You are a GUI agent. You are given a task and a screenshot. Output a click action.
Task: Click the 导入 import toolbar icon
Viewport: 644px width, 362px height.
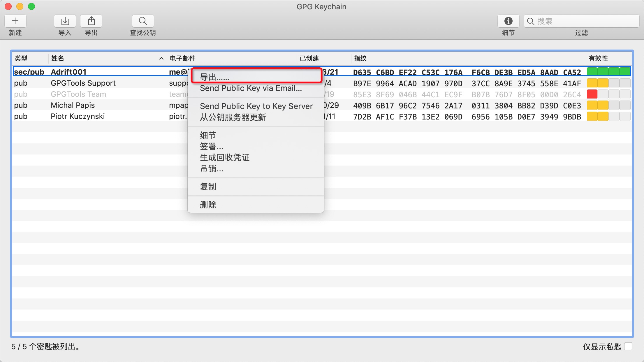click(65, 21)
